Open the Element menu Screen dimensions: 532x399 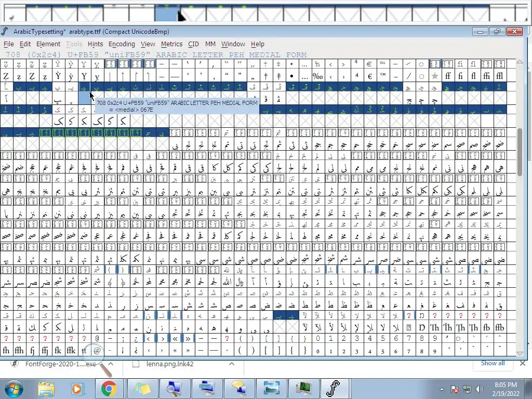(x=48, y=44)
